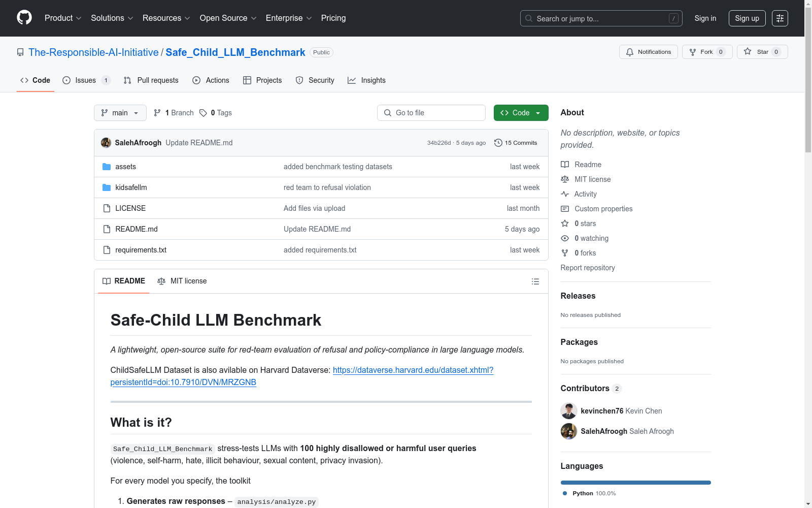812x508 pixels.
Task: Click the tag icon beside 0 Tags
Action: tap(203, 113)
